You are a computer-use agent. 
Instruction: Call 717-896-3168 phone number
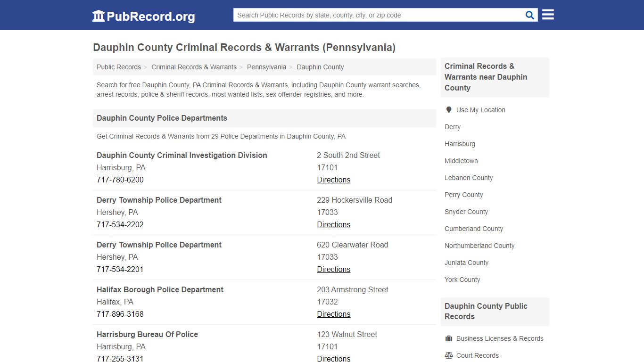point(120,314)
